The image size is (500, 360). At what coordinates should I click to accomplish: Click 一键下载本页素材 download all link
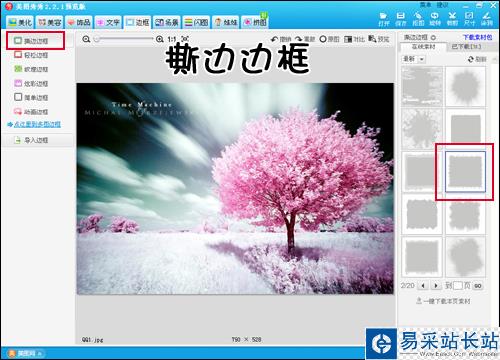pos(443,301)
